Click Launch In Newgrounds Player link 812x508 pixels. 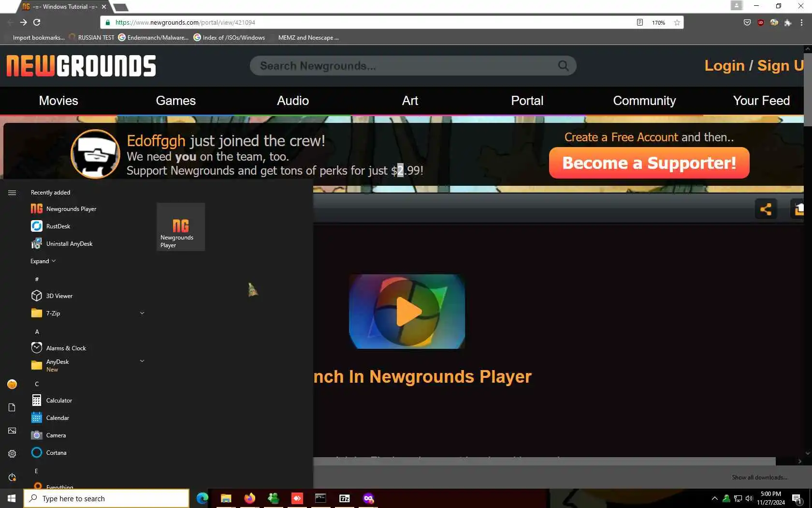click(x=422, y=376)
